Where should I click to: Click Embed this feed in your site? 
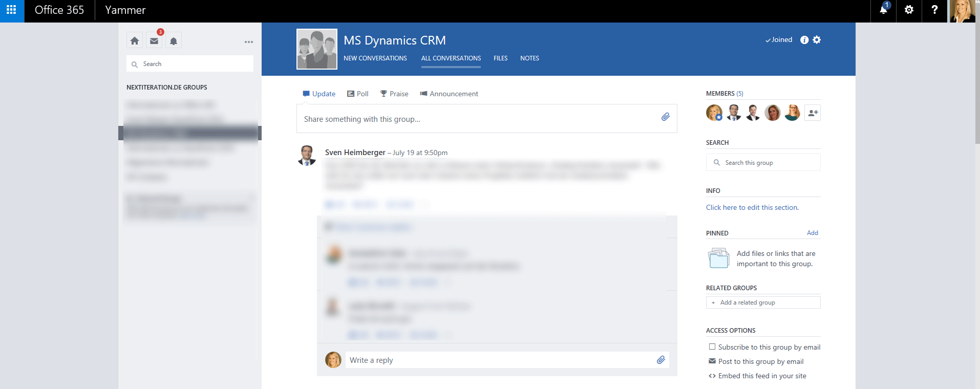point(762,376)
